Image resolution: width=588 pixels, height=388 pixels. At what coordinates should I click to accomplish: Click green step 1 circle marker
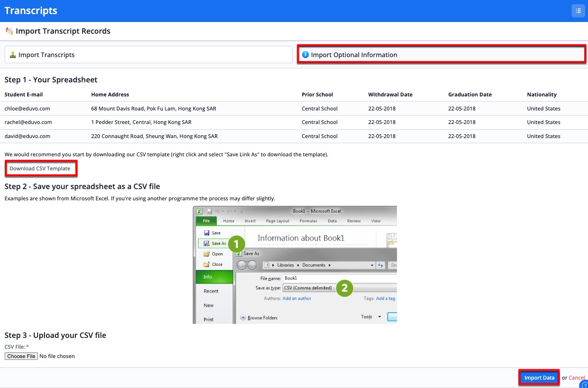236,244
